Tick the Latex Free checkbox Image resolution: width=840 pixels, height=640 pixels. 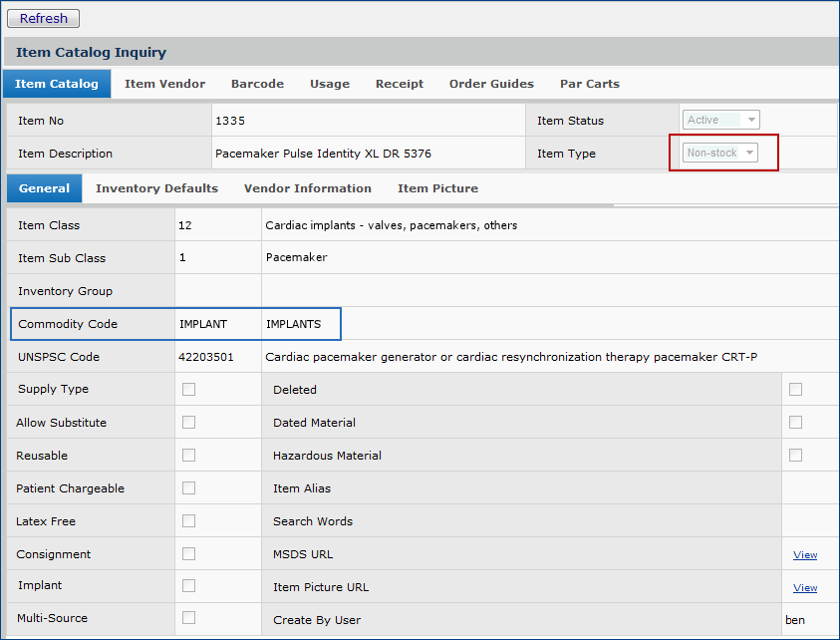pyautogui.click(x=188, y=521)
